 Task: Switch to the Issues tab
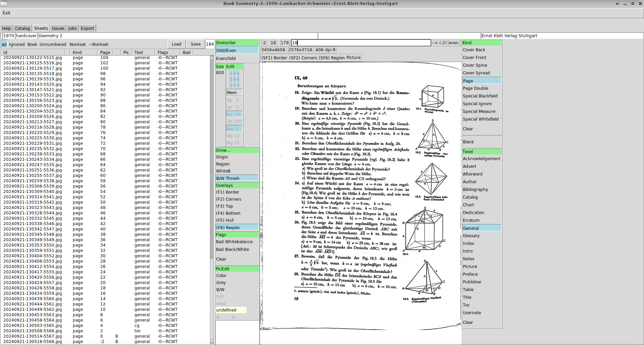(58, 28)
